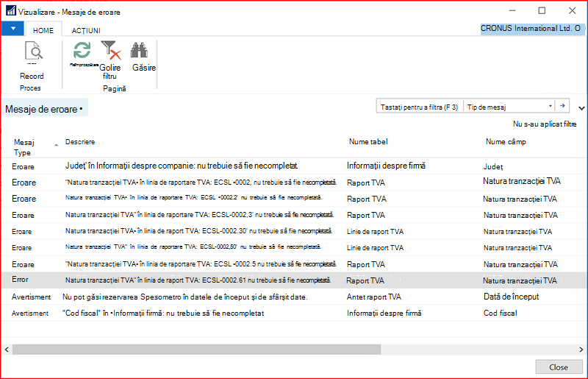Switch to the ACȚIUNI tab
This screenshot has width=588, height=379.
tap(86, 30)
